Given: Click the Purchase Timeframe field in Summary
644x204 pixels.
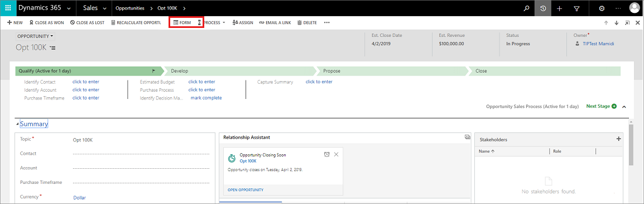Looking at the screenshot, I should tap(141, 182).
